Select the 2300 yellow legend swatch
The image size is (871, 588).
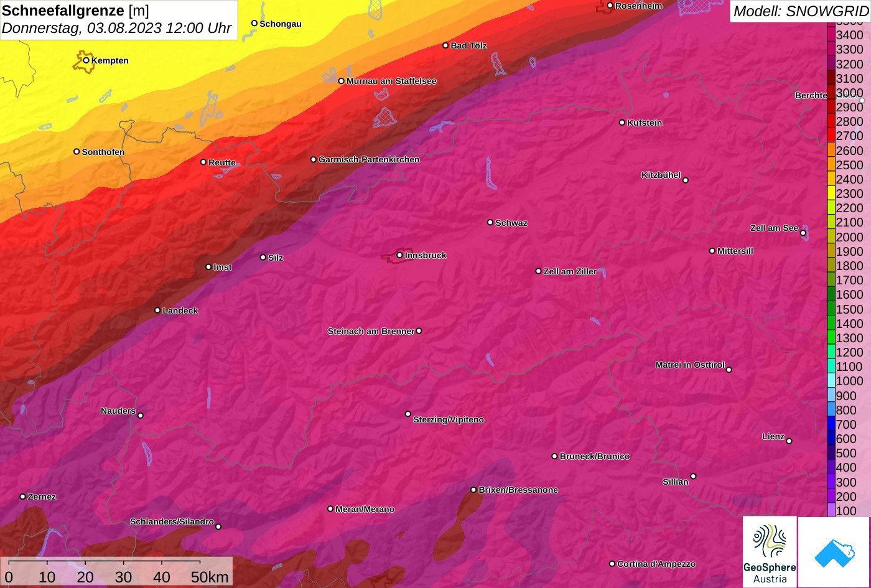coord(831,194)
